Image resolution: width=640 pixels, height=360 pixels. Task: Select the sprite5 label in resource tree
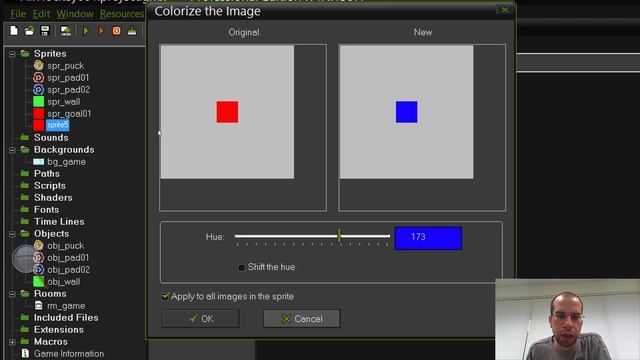pyautogui.click(x=58, y=125)
